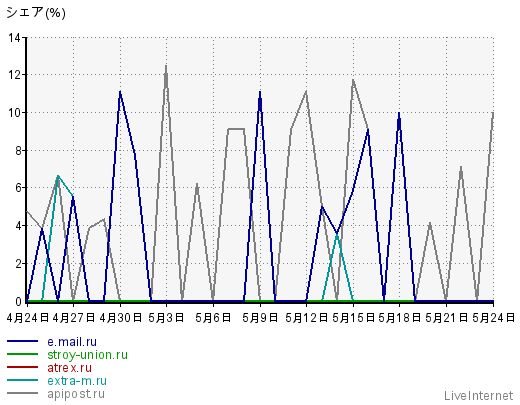Click the e.mail.ru legend link
520x405 pixels.
tap(72, 342)
